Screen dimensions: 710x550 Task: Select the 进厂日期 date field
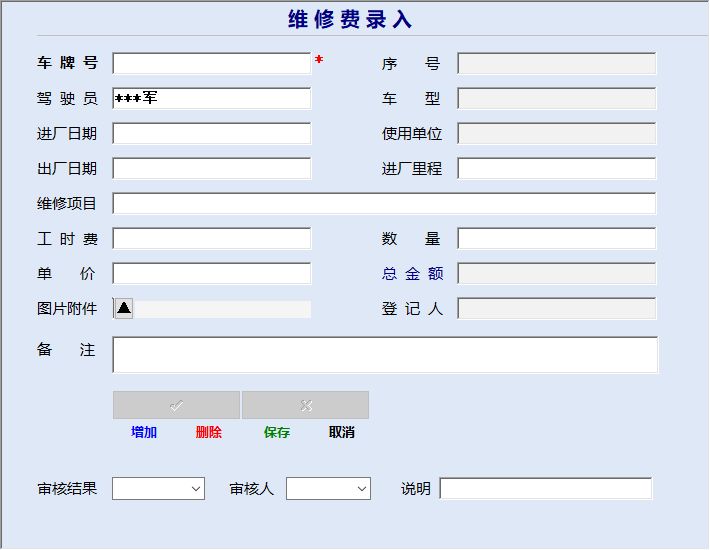[212, 134]
